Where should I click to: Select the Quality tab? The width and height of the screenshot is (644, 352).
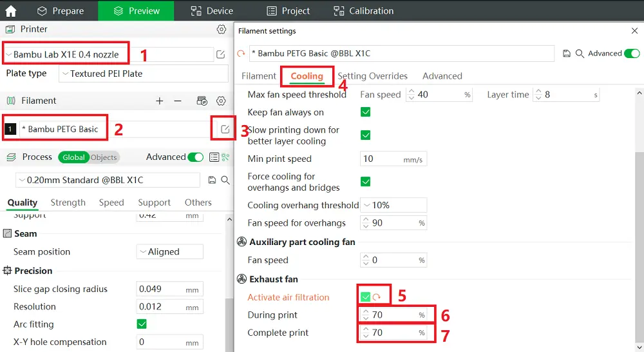[x=23, y=202]
